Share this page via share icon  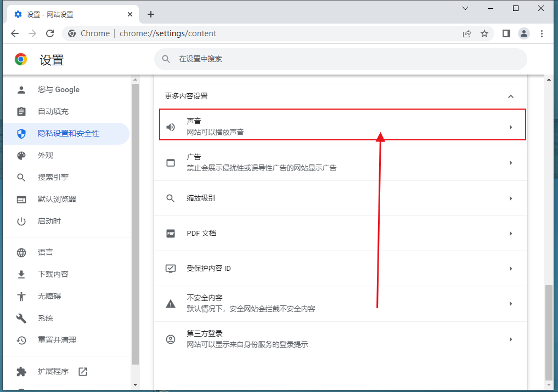click(x=467, y=33)
